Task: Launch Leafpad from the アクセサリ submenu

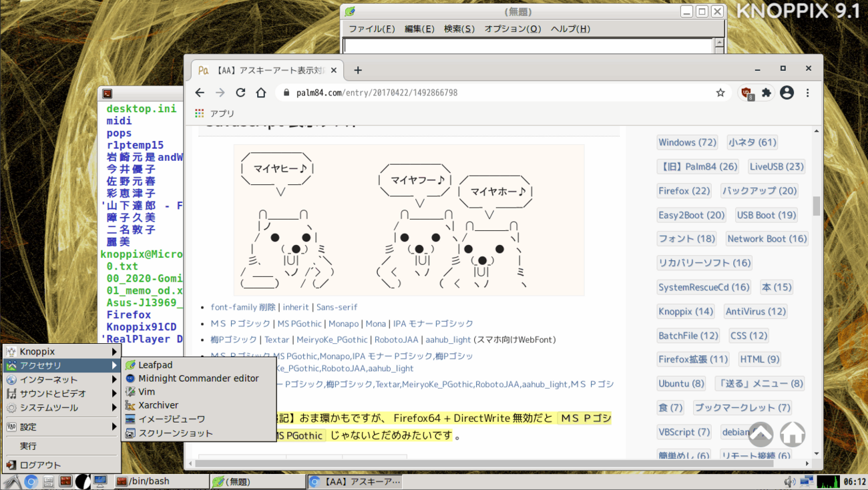Action: [155, 364]
